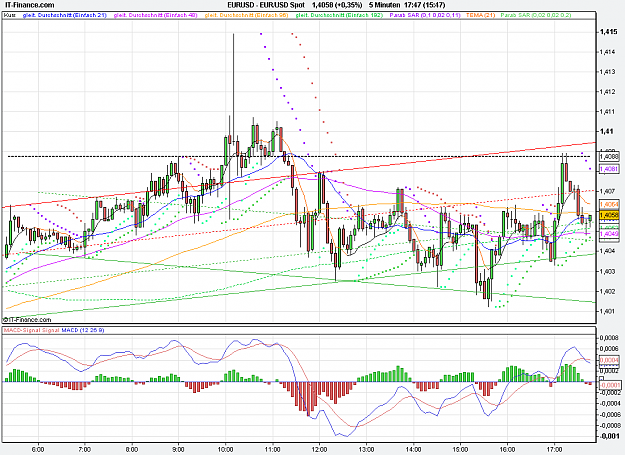Click the 0,0008 MACD axis label

click(609, 338)
